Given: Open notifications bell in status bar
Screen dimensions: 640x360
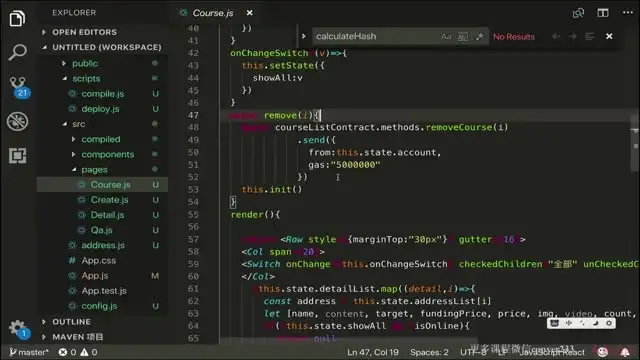Looking at the screenshot, I should coord(625,351).
